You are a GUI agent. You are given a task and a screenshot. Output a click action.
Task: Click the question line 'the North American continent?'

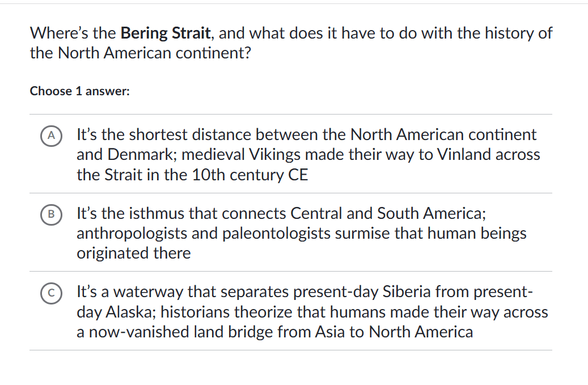(x=141, y=54)
